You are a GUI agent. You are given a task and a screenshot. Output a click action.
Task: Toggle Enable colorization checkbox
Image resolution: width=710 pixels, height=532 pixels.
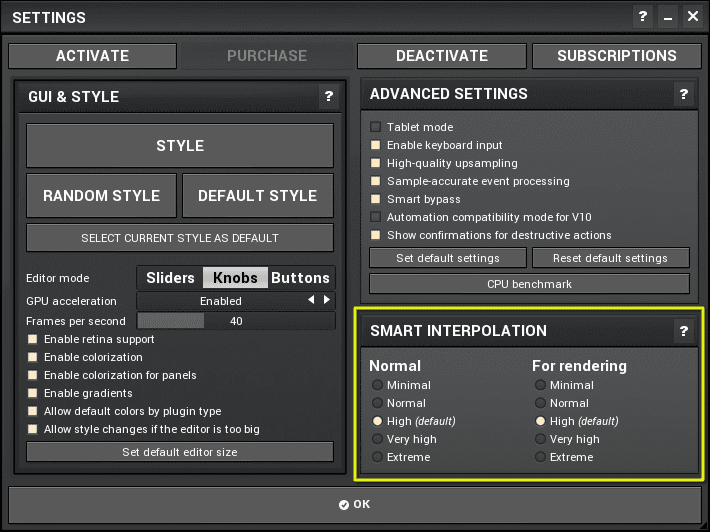[x=33, y=357]
